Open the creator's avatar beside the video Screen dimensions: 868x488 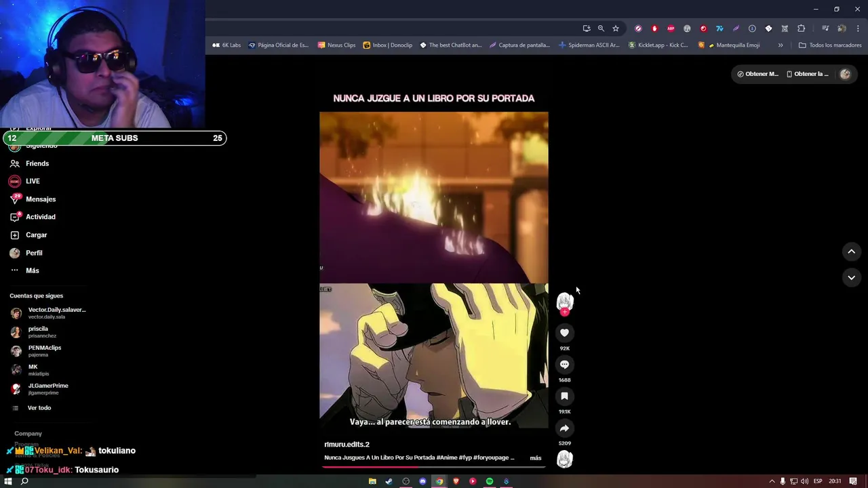[564, 302]
